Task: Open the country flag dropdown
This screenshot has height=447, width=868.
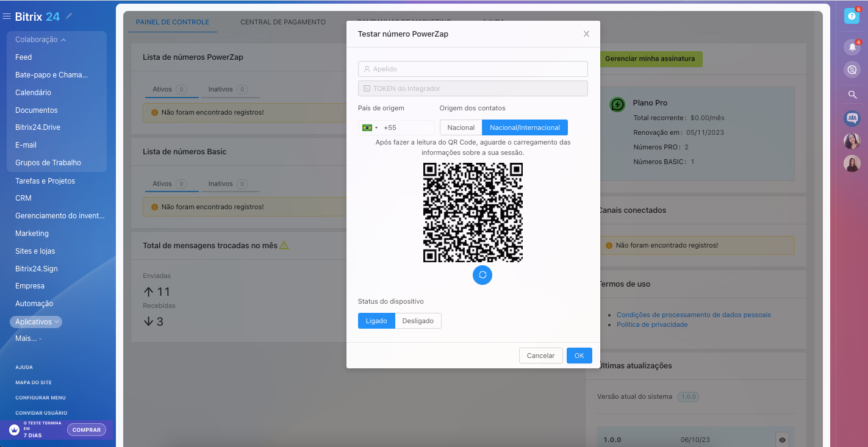Action: click(370, 127)
